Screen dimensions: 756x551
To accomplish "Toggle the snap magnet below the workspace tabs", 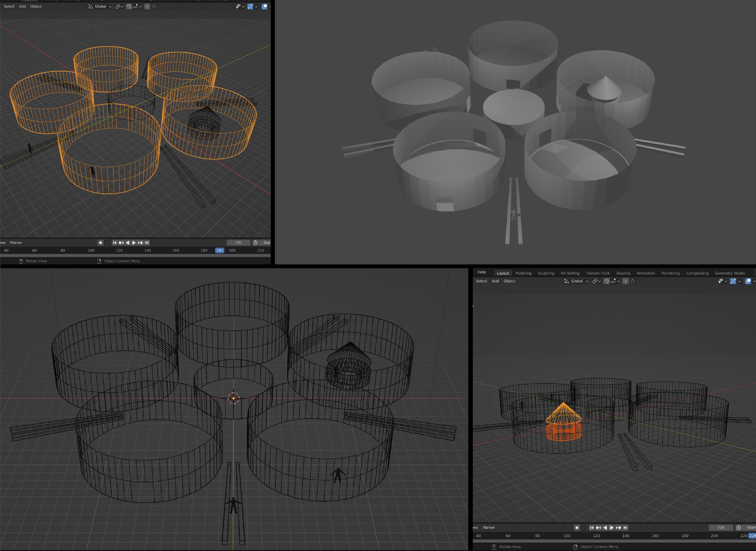I will click(607, 281).
